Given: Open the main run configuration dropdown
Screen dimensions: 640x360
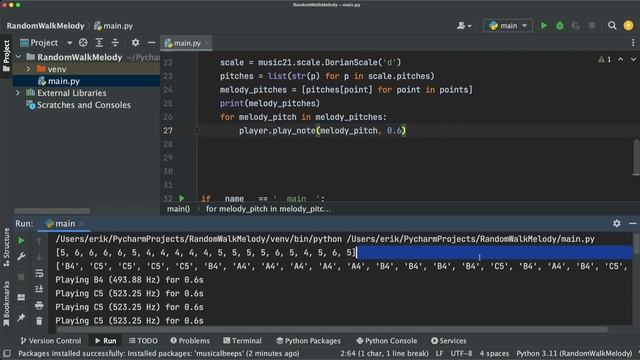Looking at the screenshot, I should [508, 26].
